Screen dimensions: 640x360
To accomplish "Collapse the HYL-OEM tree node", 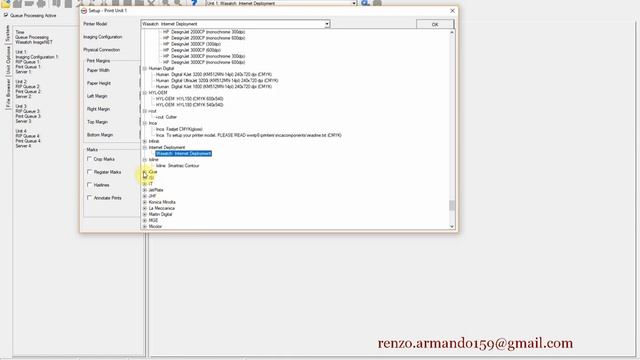I will (144, 93).
